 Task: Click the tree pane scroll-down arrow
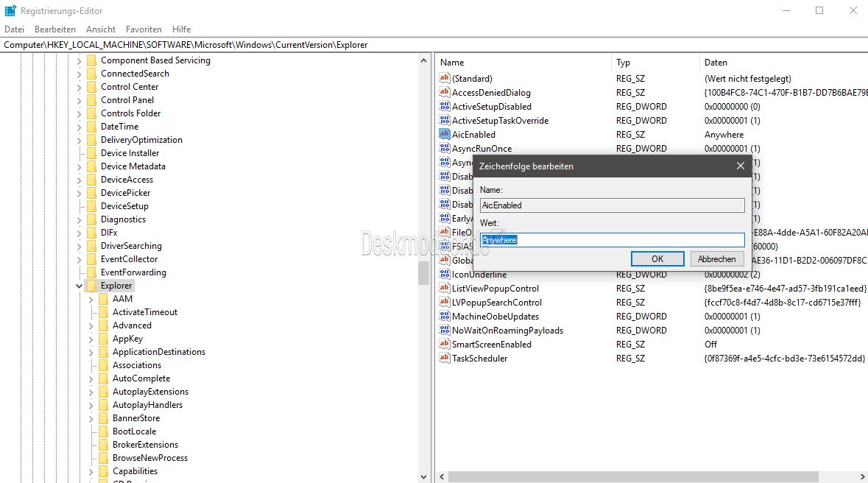[423, 477]
